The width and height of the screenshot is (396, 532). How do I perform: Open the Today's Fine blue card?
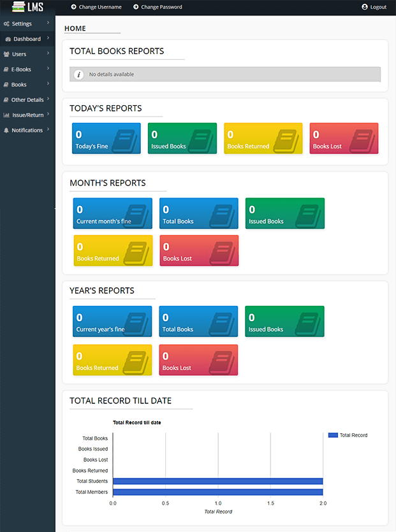pyautogui.click(x=106, y=138)
